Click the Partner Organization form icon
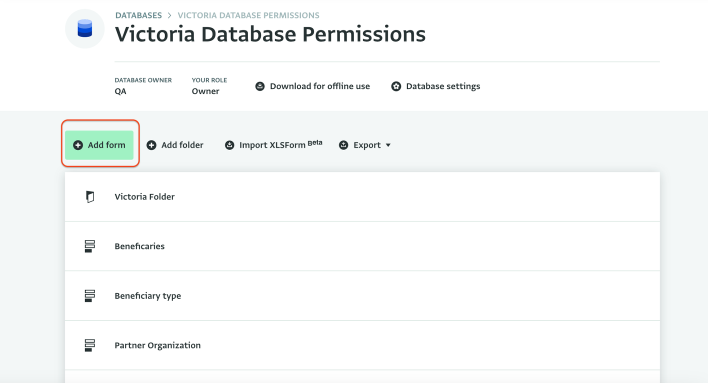 click(89, 346)
